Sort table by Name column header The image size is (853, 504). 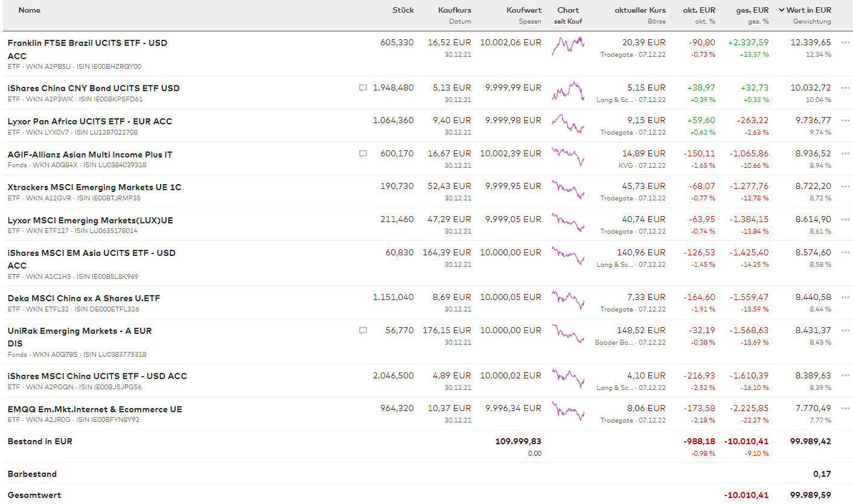(x=30, y=10)
